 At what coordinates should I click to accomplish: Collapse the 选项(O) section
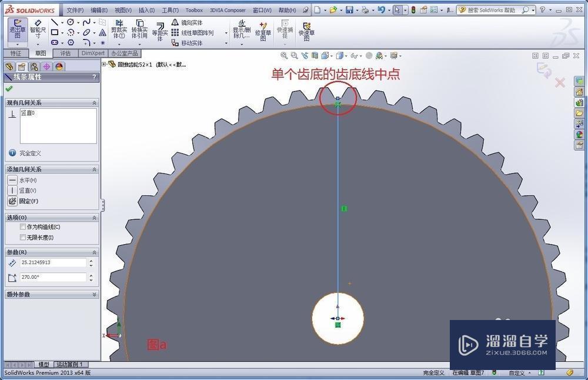pyautogui.click(x=94, y=218)
